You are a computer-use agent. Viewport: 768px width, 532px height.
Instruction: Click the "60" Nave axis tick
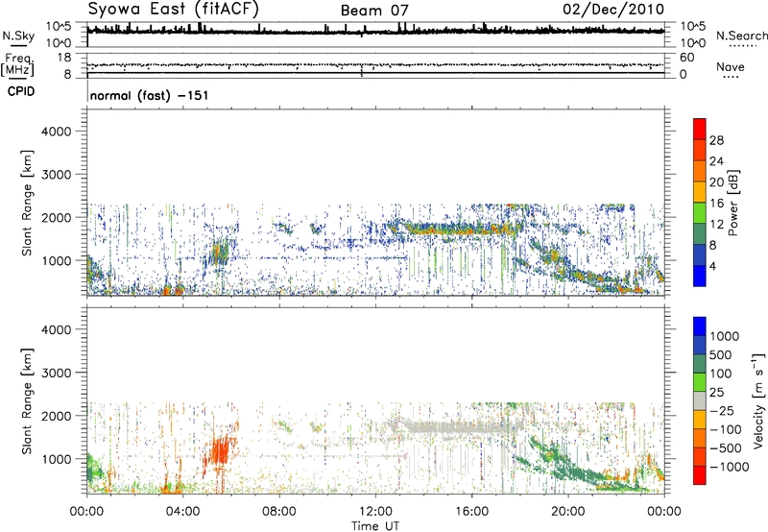point(687,58)
